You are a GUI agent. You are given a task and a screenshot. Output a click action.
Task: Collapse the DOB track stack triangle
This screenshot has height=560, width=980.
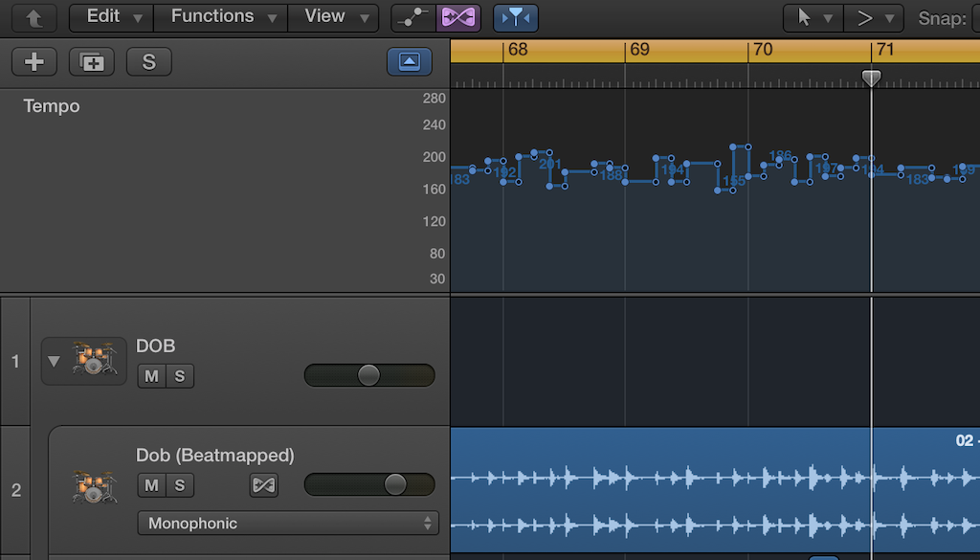click(x=54, y=362)
